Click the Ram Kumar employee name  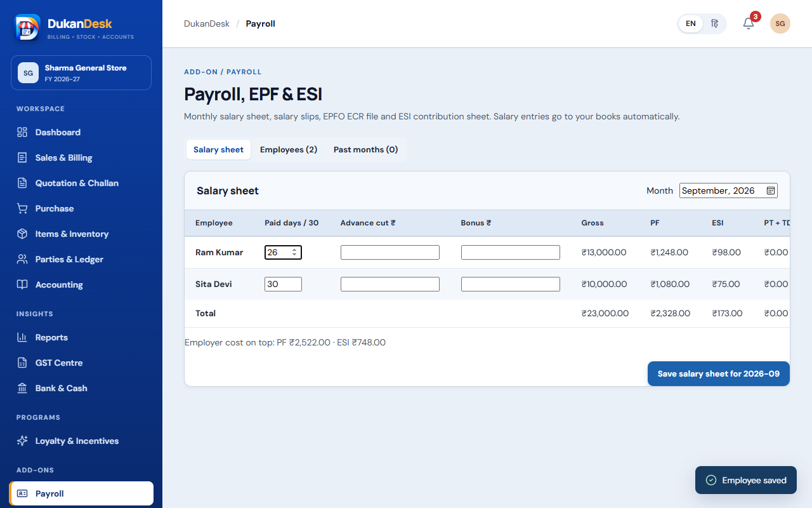[x=219, y=252]
